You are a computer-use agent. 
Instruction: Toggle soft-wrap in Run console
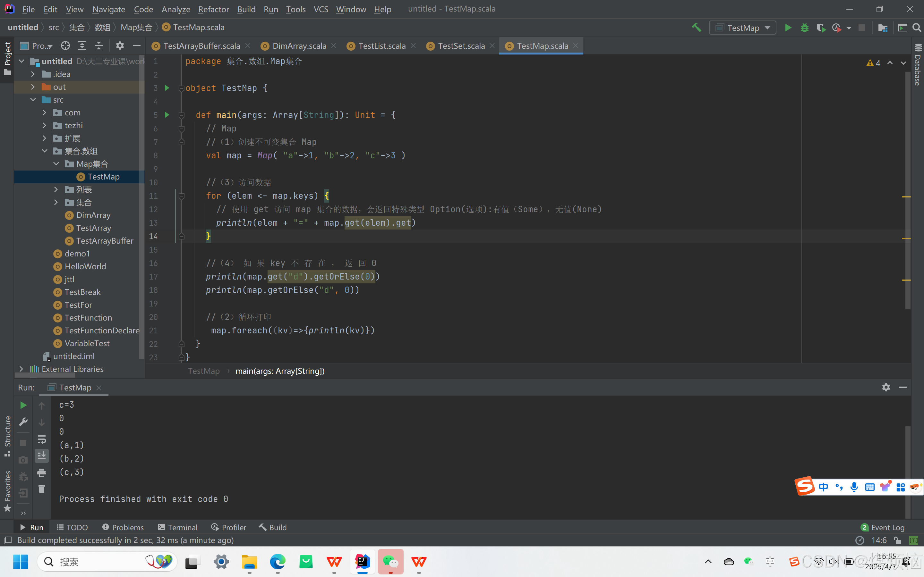pyautogui.click(x=42, y=439)
